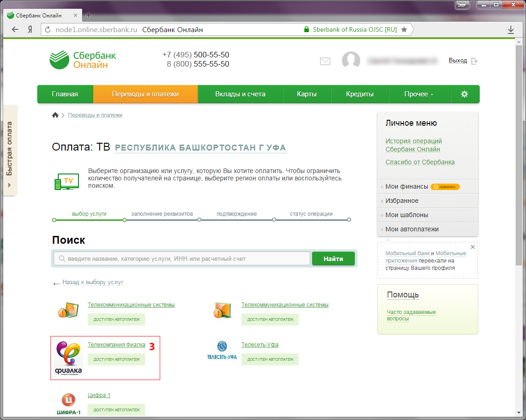Open a new browser tab with plus
The width and height of the screenshot is (526, 420).
pyautogui.click(x=89, y=15)
